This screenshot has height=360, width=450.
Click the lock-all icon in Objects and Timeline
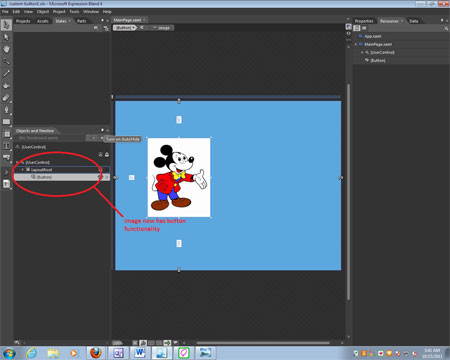[x=107, y=155]
